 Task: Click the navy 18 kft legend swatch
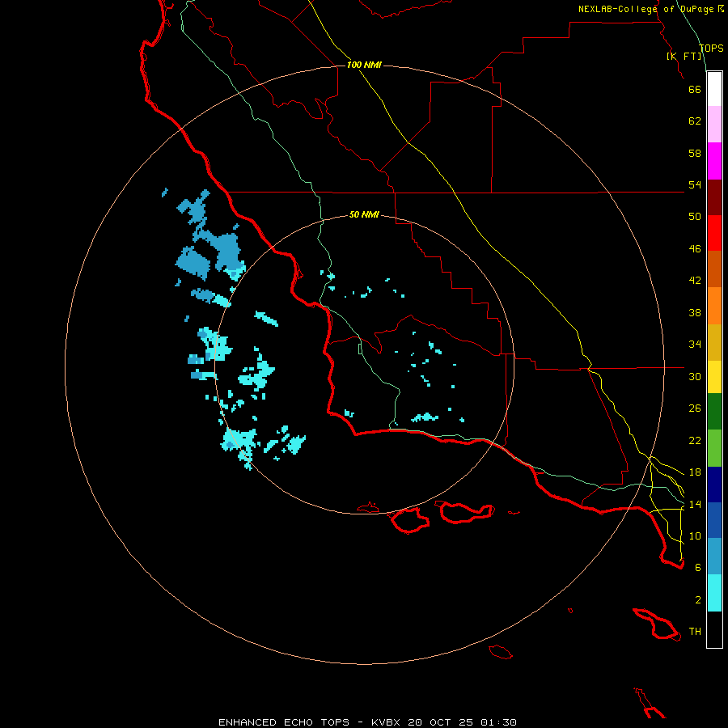point(714,485)
